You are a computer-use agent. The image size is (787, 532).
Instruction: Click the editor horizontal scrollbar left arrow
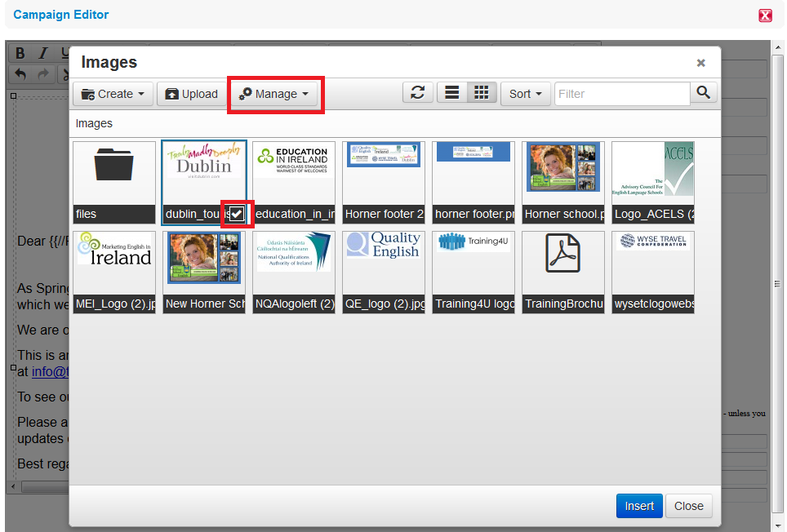13,486
